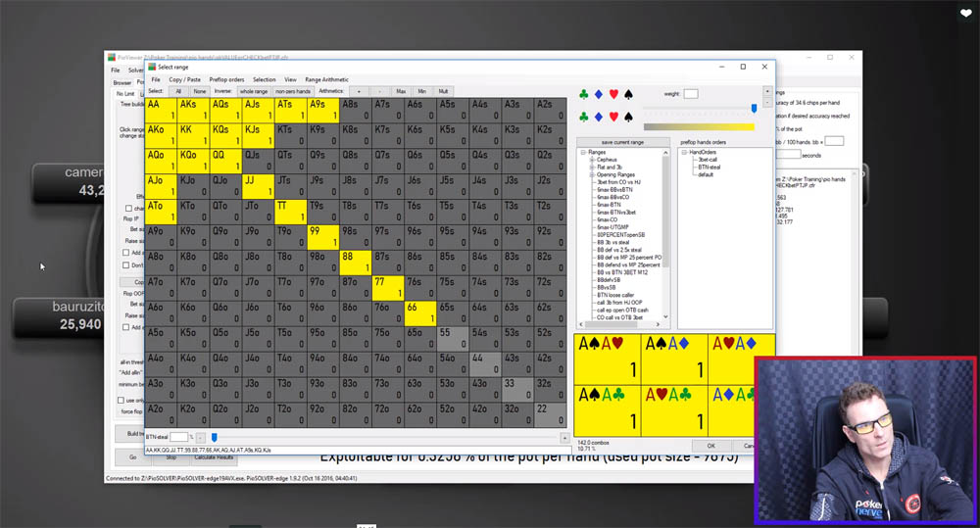Image resolution: width=980 pixels, height=528 pixels.
Task: Select the top-row black spade suit icon
Action: pyautogui.click(x=628, y=94)
